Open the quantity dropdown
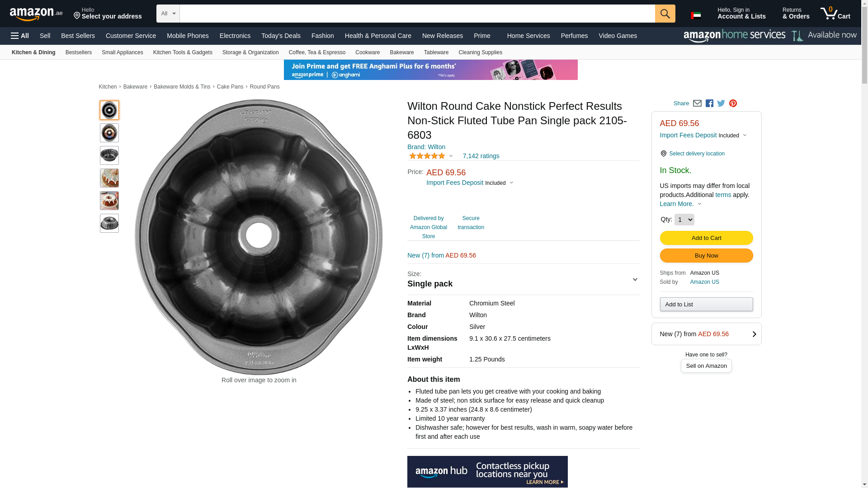This screenshot has height=488, width=868. (684, 220)
